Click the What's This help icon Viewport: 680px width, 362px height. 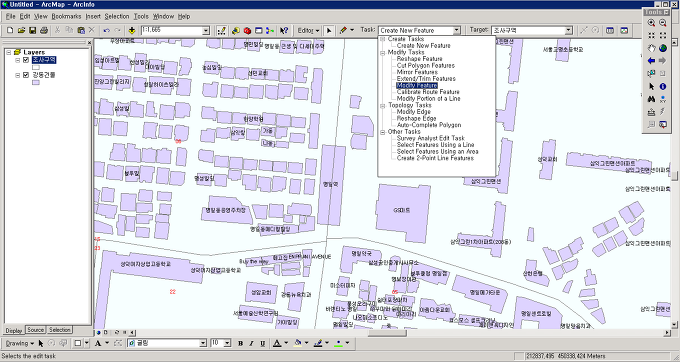[284, 30]
